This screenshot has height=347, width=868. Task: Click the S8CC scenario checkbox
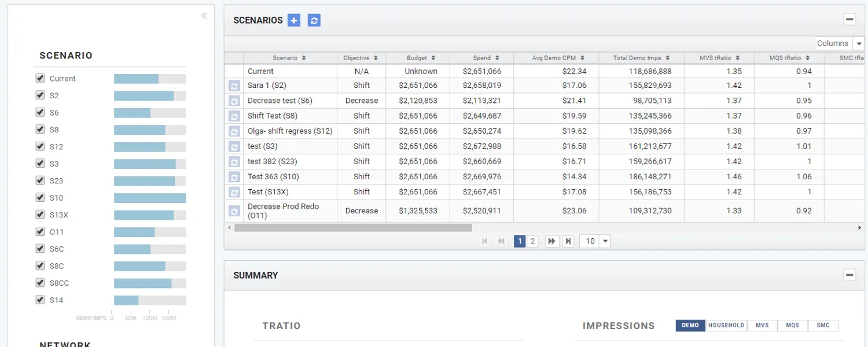[x=40, y=283]
